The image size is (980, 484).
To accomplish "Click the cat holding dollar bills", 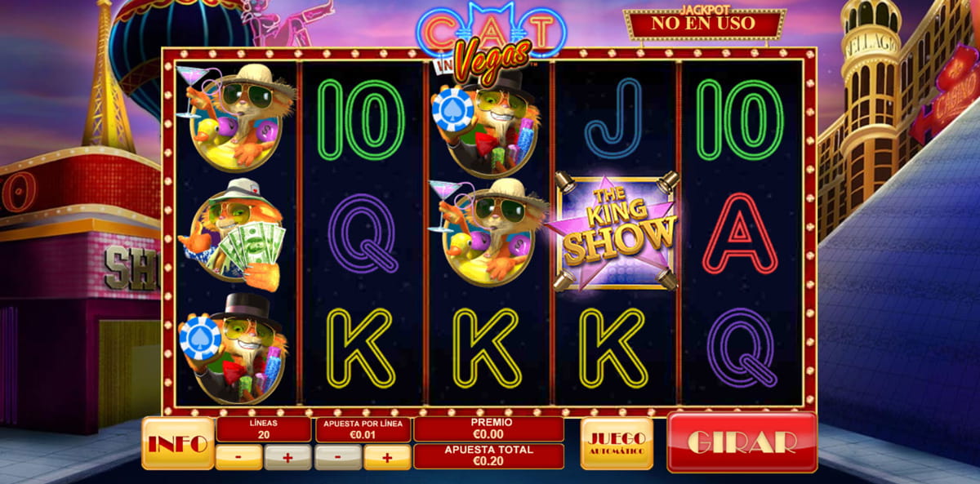I will (233, 233).
